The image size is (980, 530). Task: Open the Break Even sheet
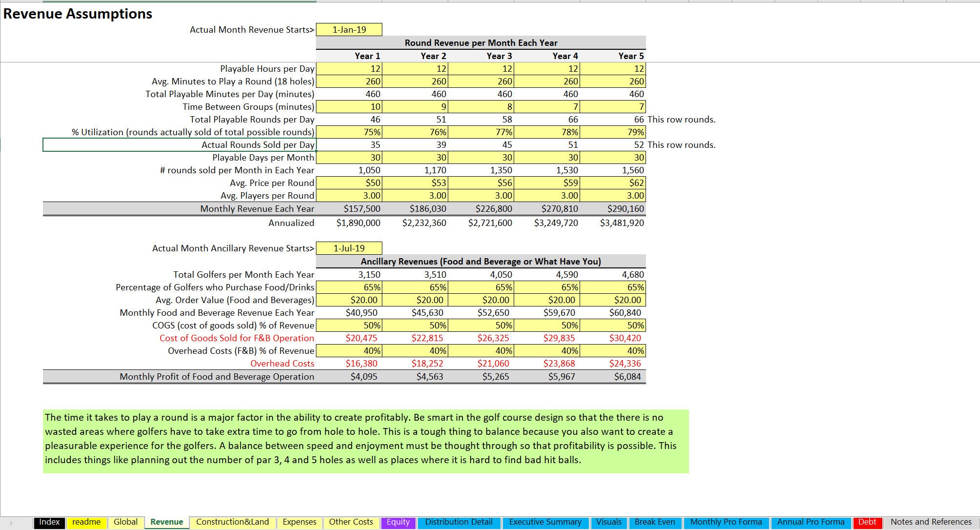(x=655, y=522)
